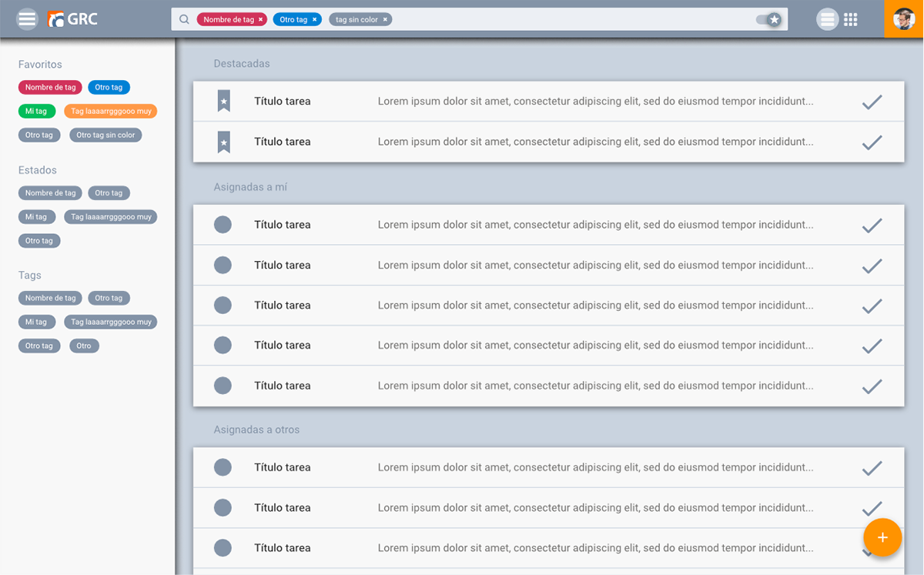Click the "Estados" sidebar heading
The height and width of the screenshot is (575, 924).
pos(38,170)
